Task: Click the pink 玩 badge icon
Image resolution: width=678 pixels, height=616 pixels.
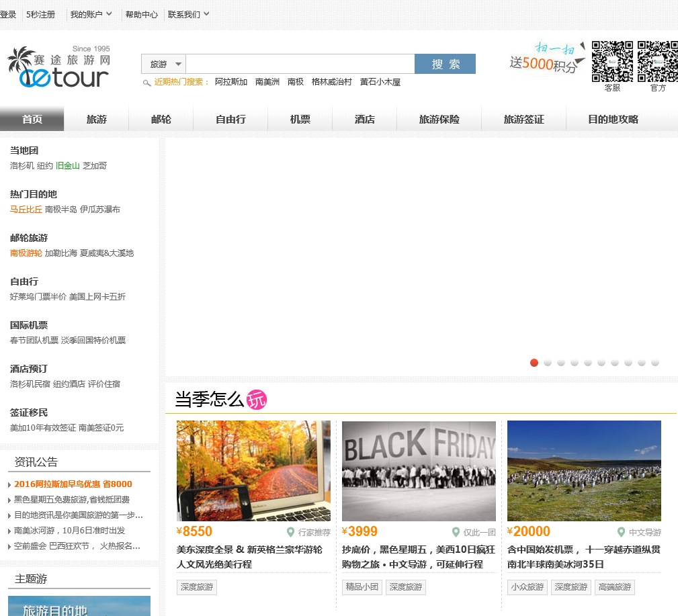Action: point(257,400)
